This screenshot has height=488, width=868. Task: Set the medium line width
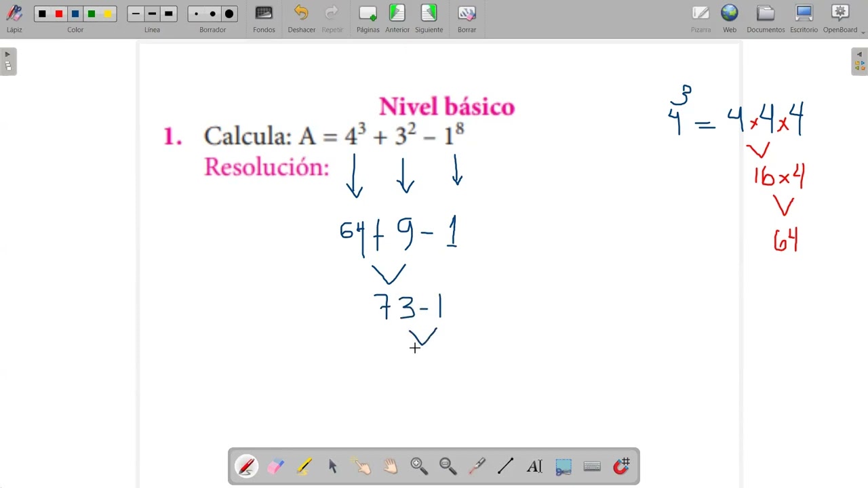tap(152, 14)
